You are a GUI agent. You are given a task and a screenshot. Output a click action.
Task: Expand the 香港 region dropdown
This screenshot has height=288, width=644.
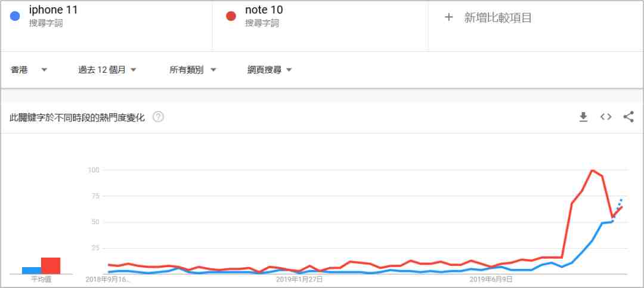(29, 70)
